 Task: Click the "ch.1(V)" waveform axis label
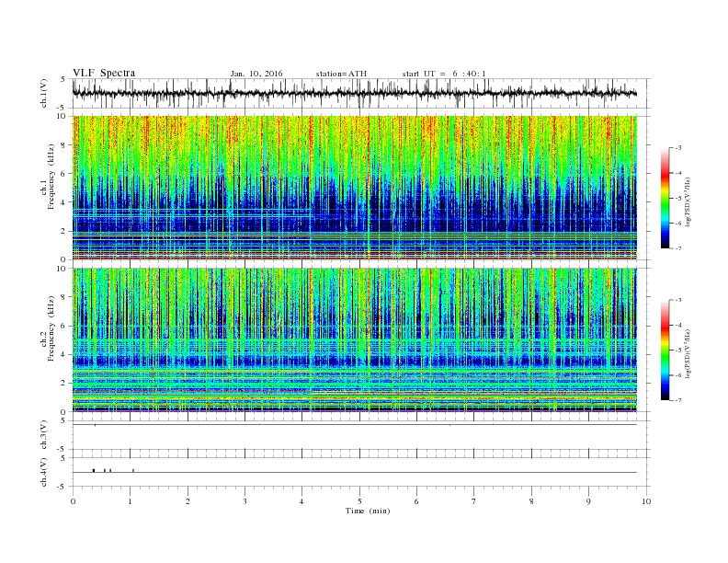click(44, 93)
